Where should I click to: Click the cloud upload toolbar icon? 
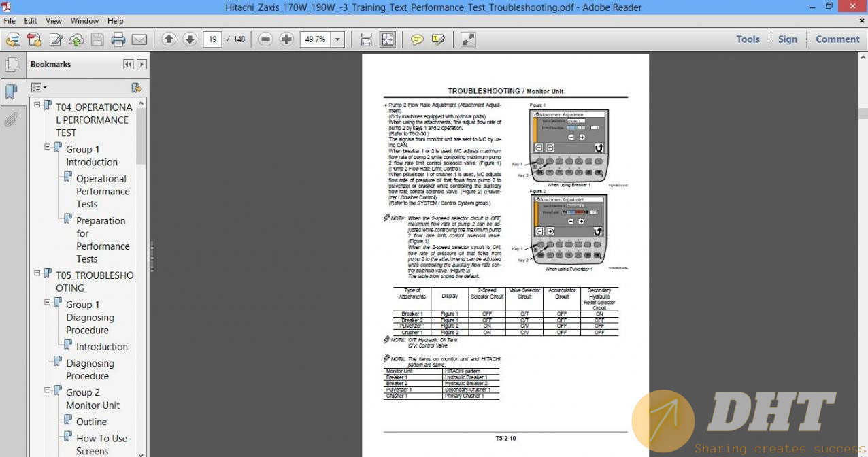click(76, 39)
